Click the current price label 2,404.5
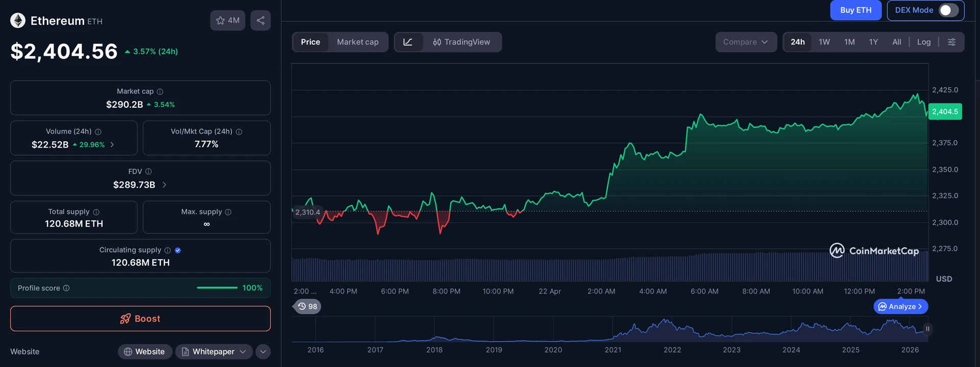Viewport: 980px width, 367px height. (x=945, y=112)
